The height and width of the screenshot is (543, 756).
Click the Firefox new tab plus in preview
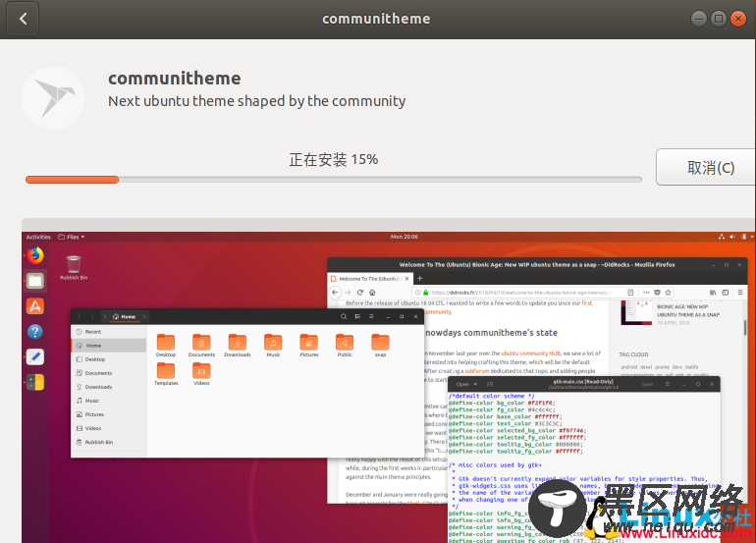[x=420, y=278]
